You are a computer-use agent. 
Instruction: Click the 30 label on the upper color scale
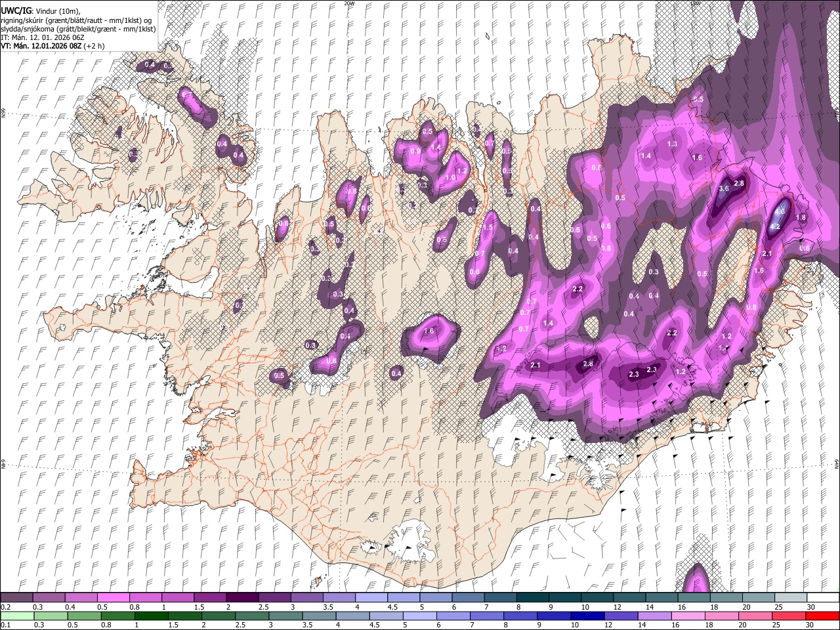point(811,607)
